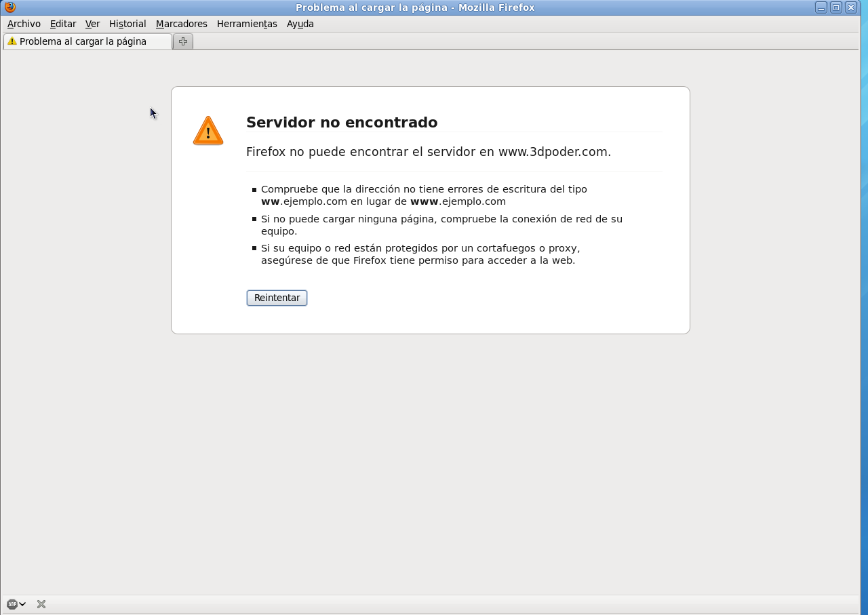Viewport: 868px width, 615px height.
Task: Maximize the Firefox window
Action: (x=836, y=7)
